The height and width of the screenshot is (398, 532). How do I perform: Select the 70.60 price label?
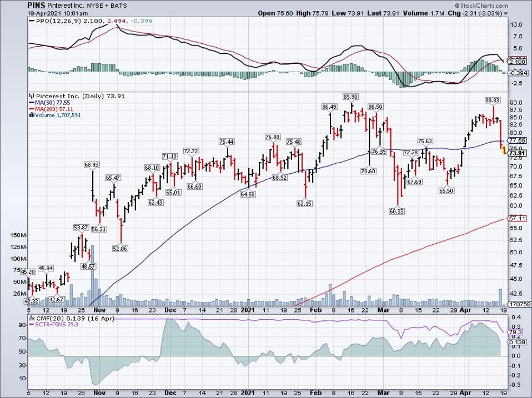point(368,171)
